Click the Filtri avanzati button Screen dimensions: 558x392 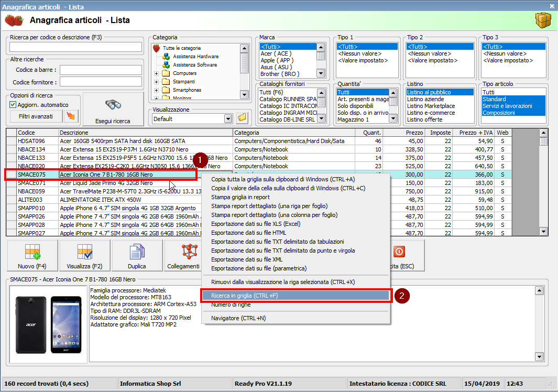[x=36, y=116]
